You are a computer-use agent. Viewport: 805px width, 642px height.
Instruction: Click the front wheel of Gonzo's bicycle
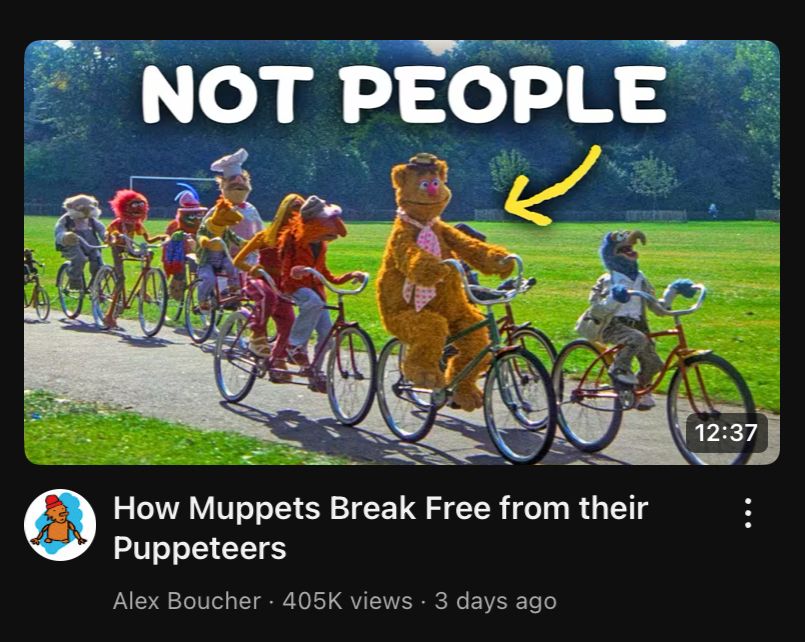pyautogui.click(x=712, y=408)
